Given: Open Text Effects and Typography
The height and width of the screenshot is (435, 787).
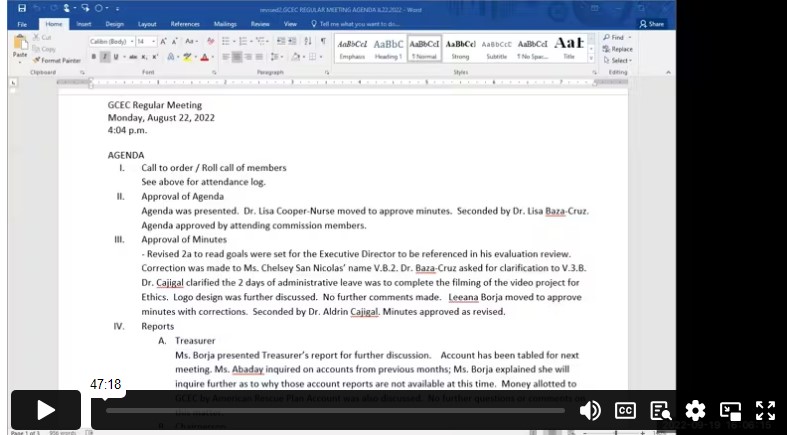Looking at the screenshot, I should point(171,57).
